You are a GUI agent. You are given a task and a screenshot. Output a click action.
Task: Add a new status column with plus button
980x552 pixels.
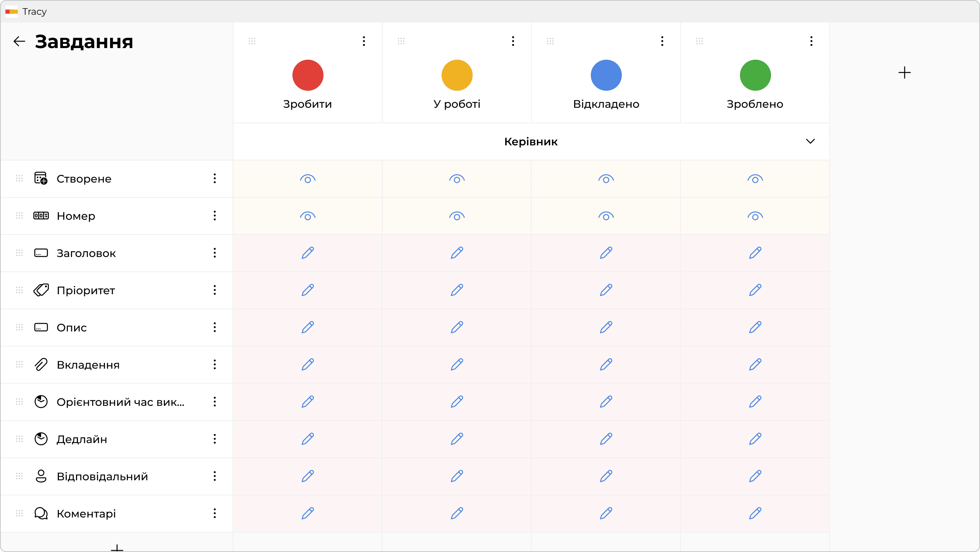click(x=904, y=72)
